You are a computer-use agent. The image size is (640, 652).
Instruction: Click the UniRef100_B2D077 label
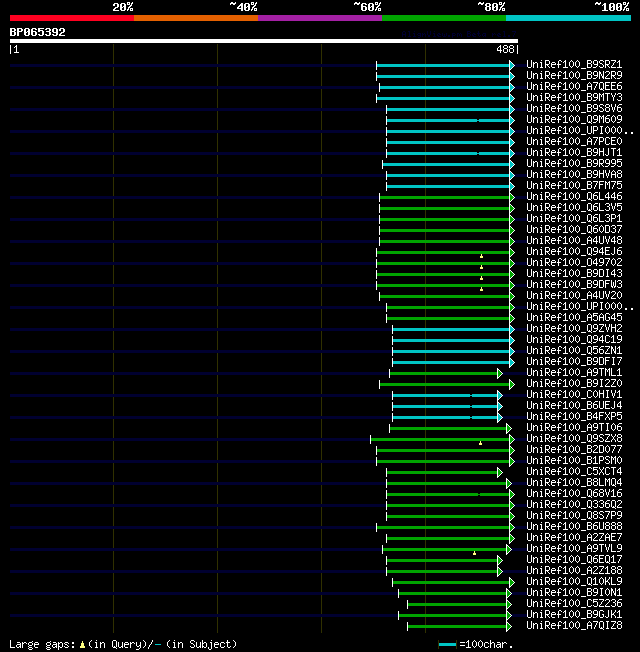(x=574, y=449)
